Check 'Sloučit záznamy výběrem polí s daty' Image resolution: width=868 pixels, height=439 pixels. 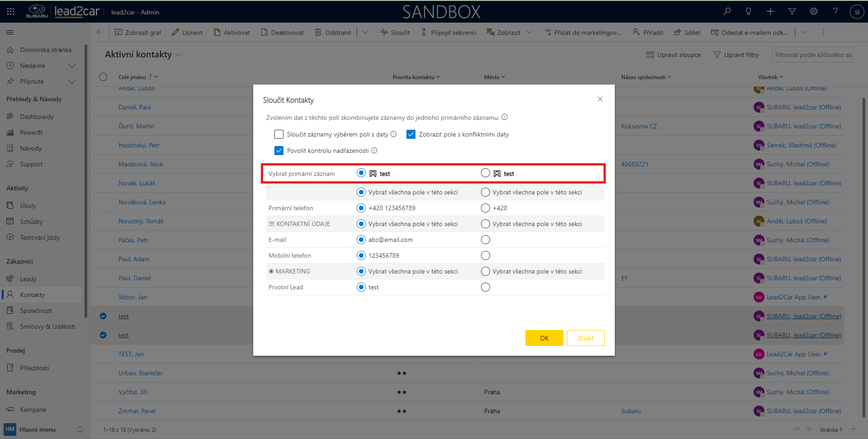coord(279,134)
